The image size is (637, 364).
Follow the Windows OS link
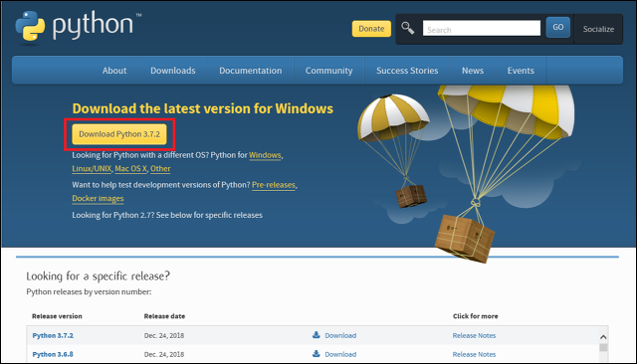pos(265,155)
